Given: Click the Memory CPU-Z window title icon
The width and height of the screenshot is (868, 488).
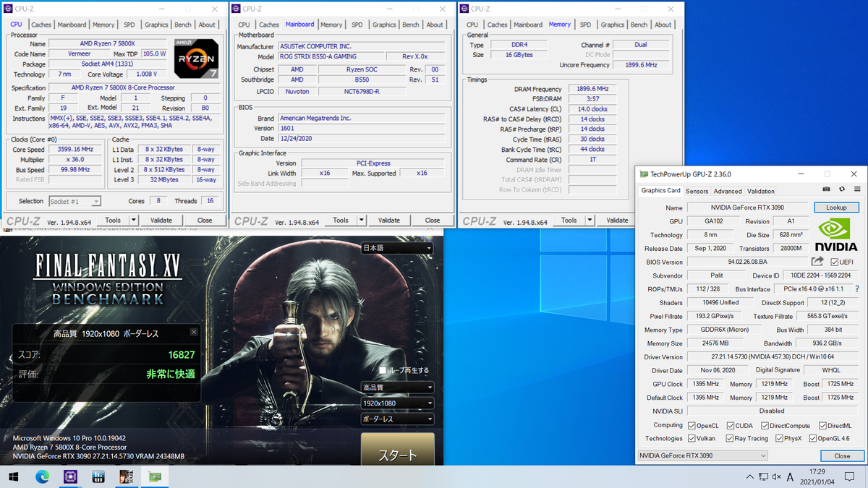Looking at the screenshot, I should (464, 9).
